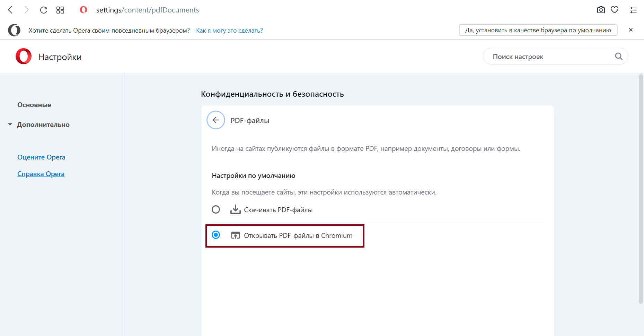Click the 'Как я могу это сделать?' link
This screenshot has width=644, height=336.
[229, 31]
